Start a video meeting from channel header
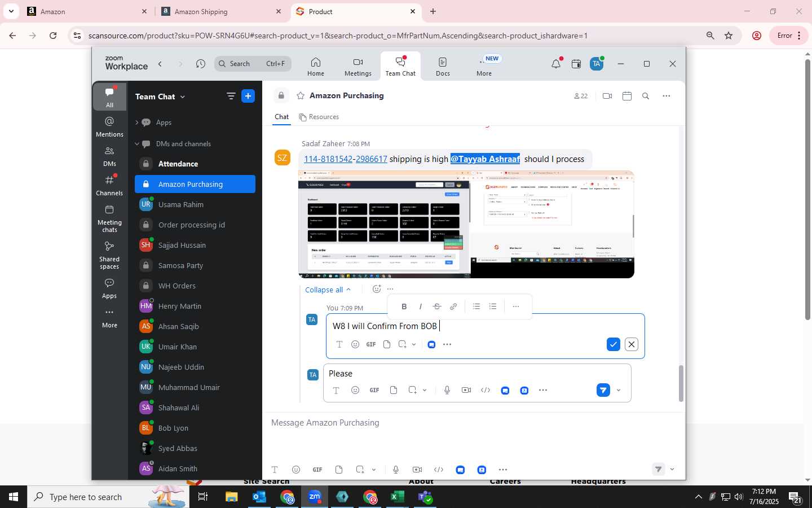 click(x=607, y=96)
